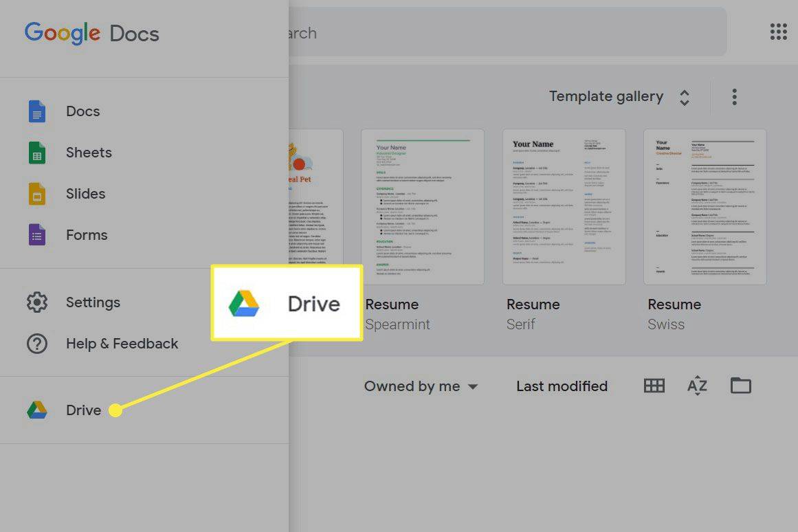Open file picker folder icon
The image size is (798, 532).
(740, 386)
